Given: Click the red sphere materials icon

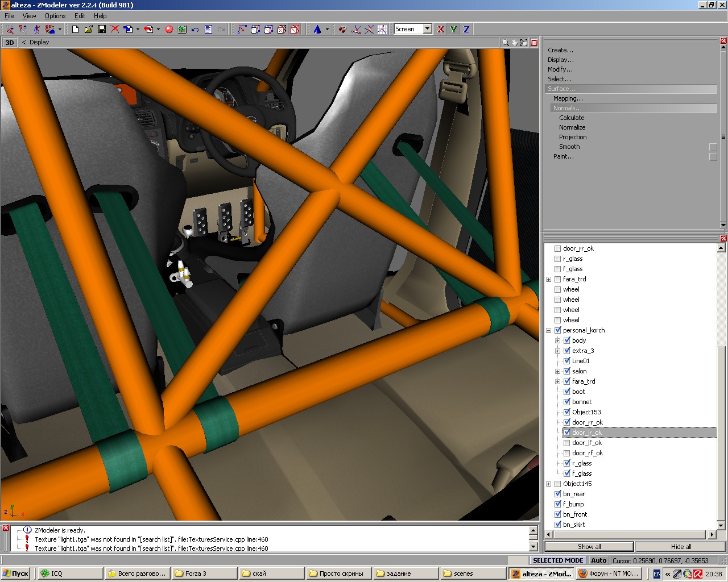Looking at the screenshot, I should click(169, 29).
